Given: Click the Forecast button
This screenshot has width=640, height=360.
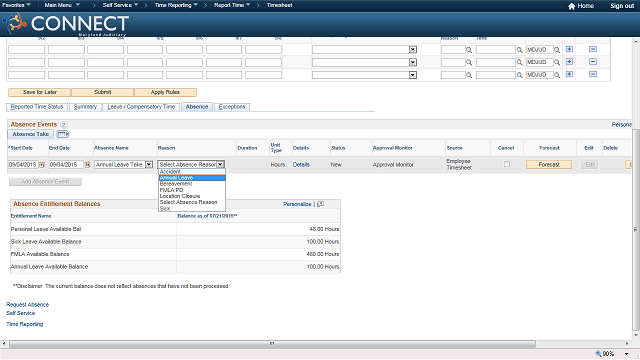Looking at the screenshot, I should 549,164.
